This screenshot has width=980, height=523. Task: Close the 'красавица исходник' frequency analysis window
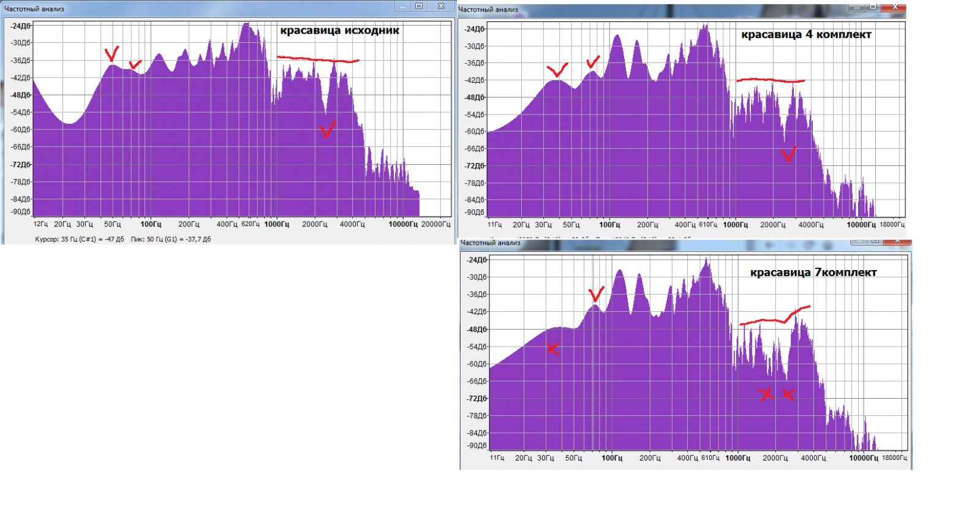[x=441, y=6]
